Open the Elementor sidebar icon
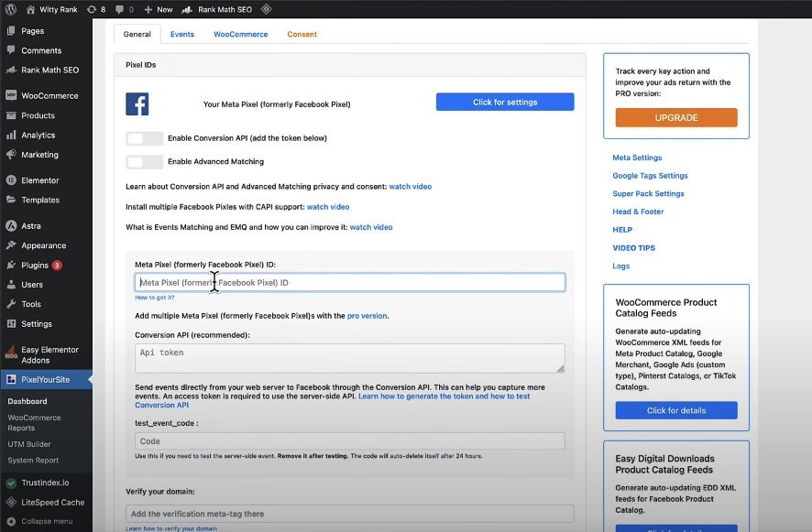 pos(11,180)
